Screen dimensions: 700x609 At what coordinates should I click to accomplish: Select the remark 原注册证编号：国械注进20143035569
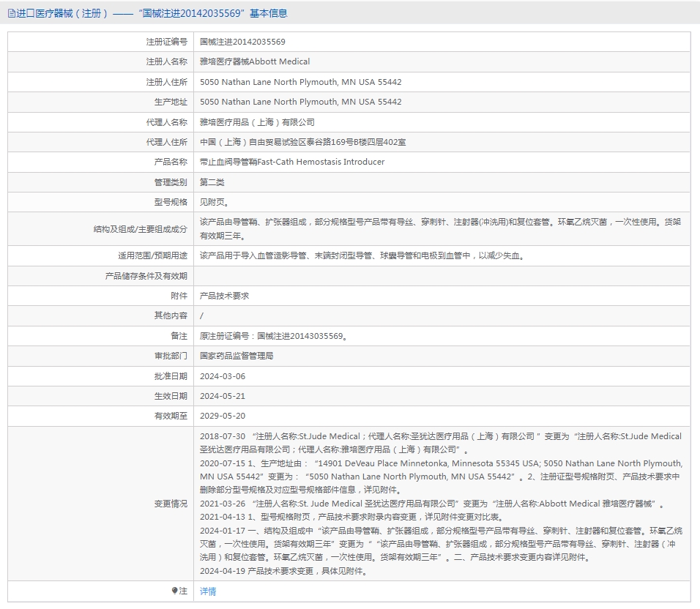274,336
